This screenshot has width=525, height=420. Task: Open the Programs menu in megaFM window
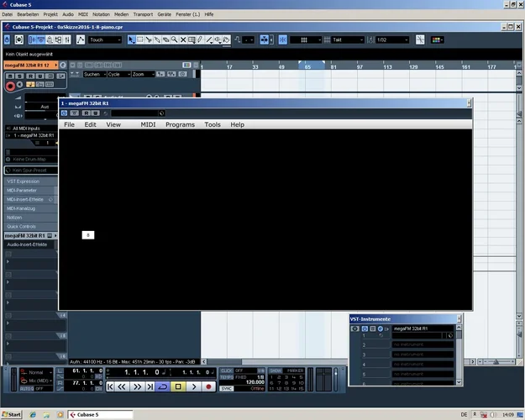point(180,124)
